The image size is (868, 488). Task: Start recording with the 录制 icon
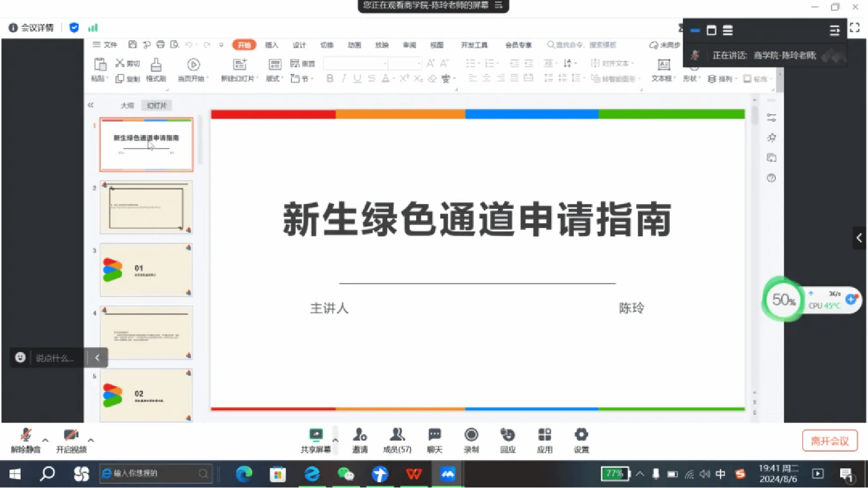pos(471,435)
